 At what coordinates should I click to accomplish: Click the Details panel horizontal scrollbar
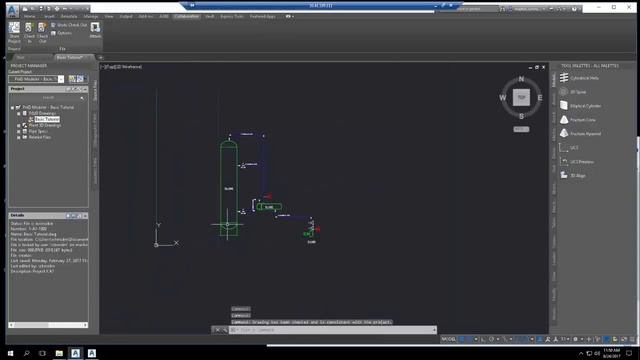tap(48, 325)
